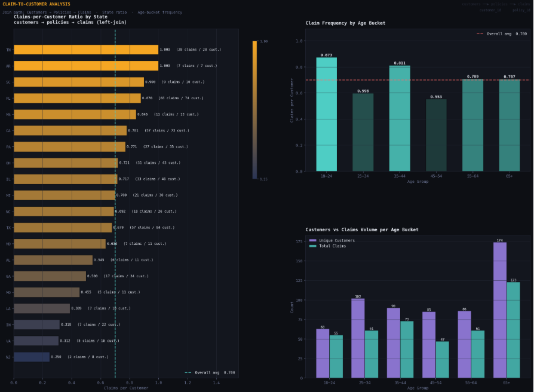Click the IL state bar
Screen dimensions: 534x392
click(x=66, y=179)
